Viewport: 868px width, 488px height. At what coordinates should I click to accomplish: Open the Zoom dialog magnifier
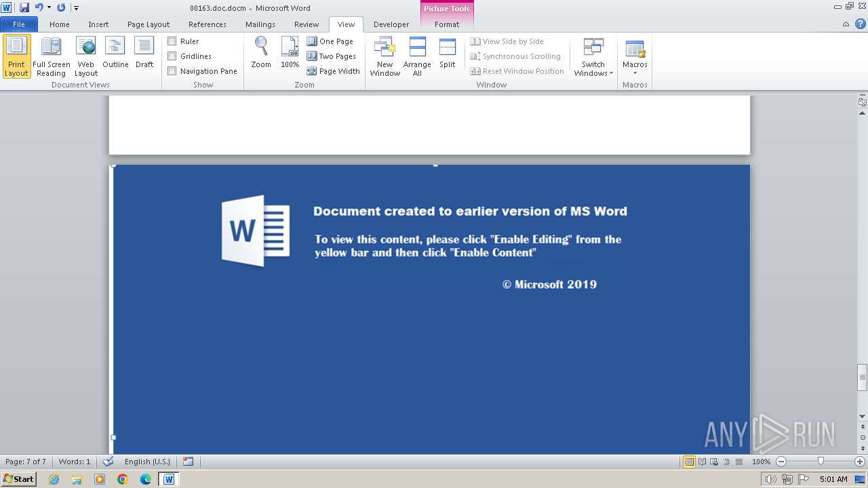(x=261, y=53)
